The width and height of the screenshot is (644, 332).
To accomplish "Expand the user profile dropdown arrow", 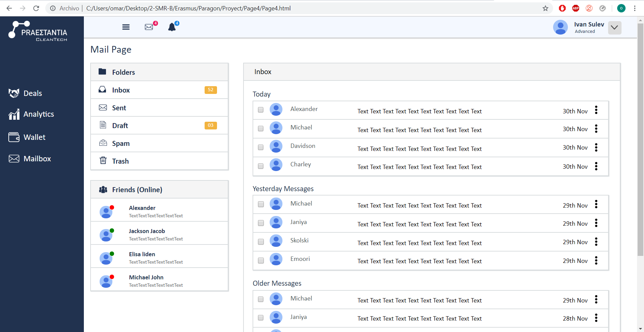I will [x=614, y=27].
